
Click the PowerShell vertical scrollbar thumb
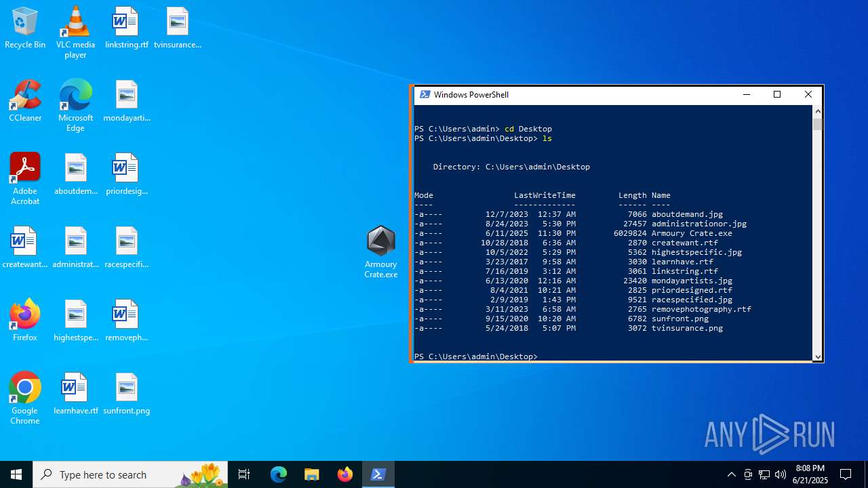point(817,124)
